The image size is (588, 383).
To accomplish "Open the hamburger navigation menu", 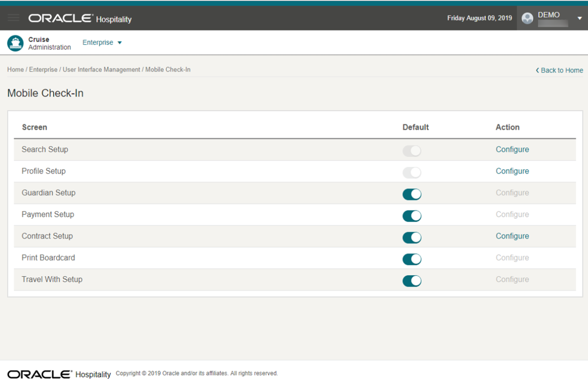I will (14, 18).
